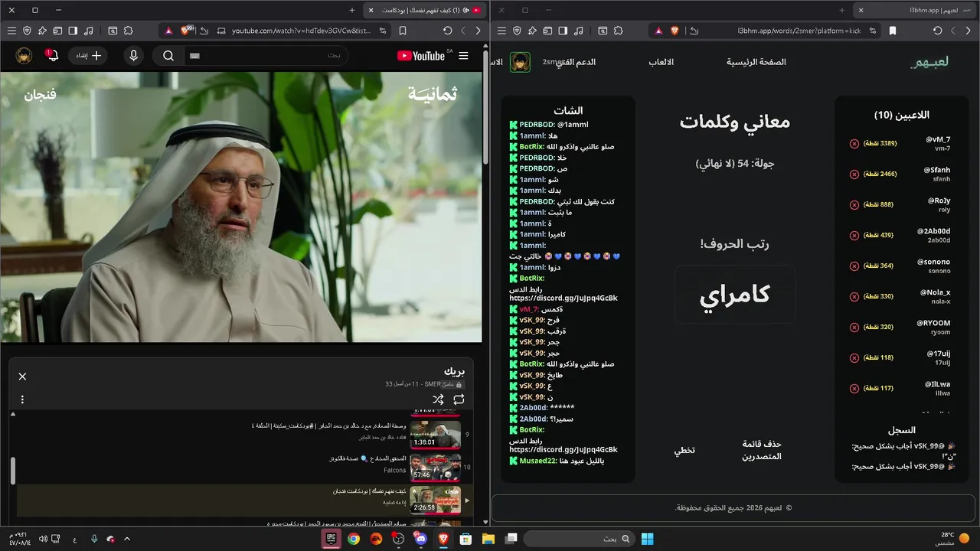
Task: Click playlist panel scrollbar handle
Action: coord(12,471)
